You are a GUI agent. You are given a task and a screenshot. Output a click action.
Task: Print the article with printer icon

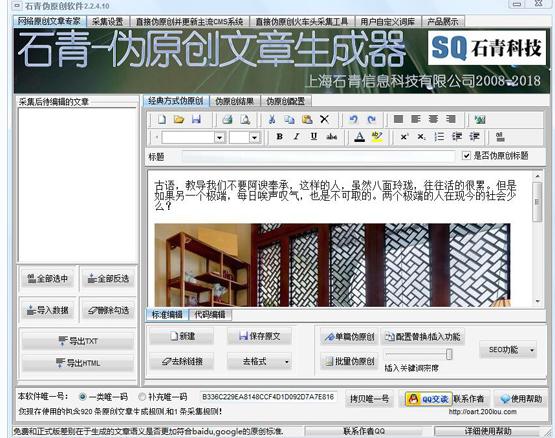(x=227, y=119)
